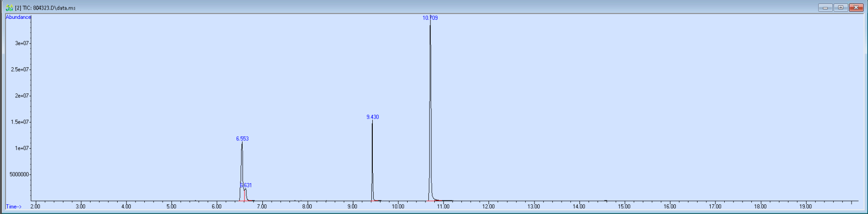
Task: Select the peak labeled 6.553
Action: (x=242, y=138)
